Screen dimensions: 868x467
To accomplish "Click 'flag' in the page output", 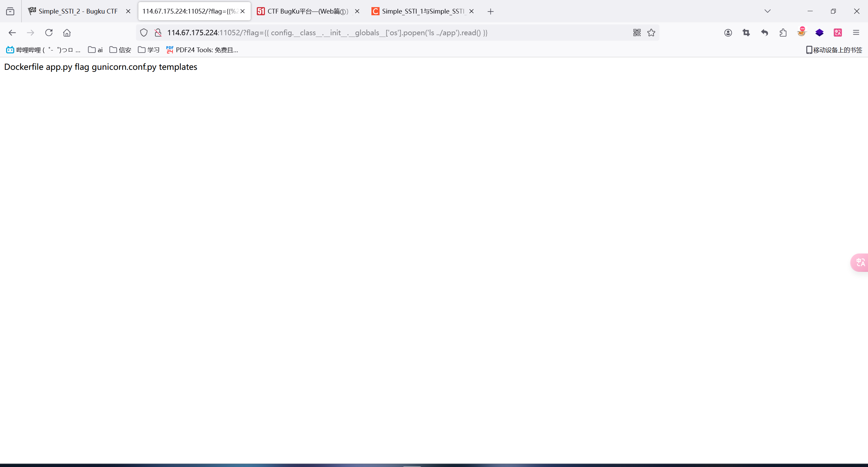I will [82, 67].
